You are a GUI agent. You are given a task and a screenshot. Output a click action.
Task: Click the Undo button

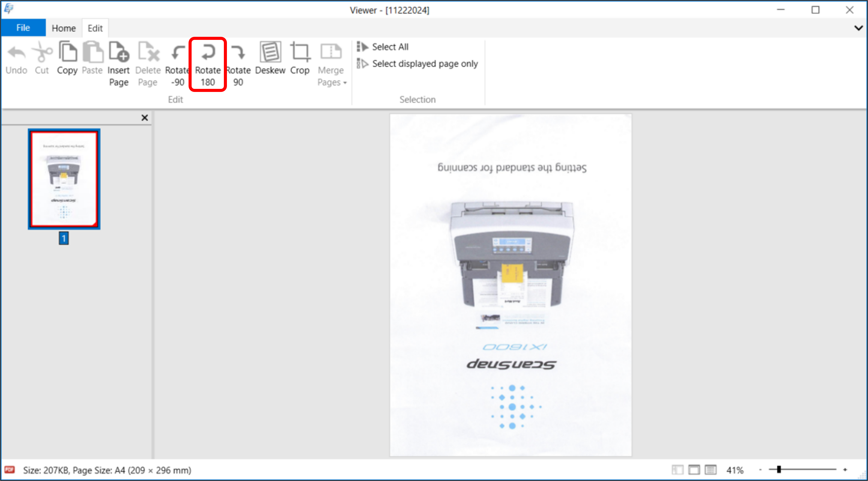pos(16,58)
